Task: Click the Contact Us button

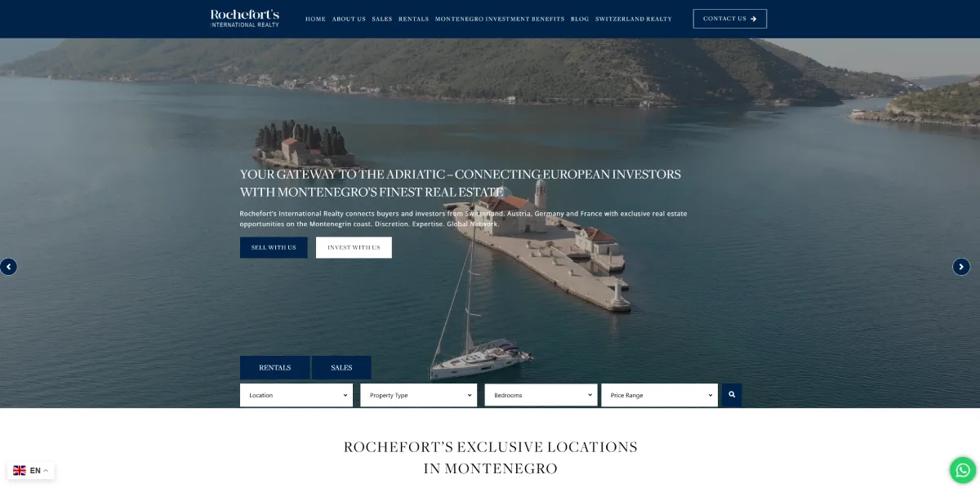Action: pyautogui.click(x=729, y=19)
